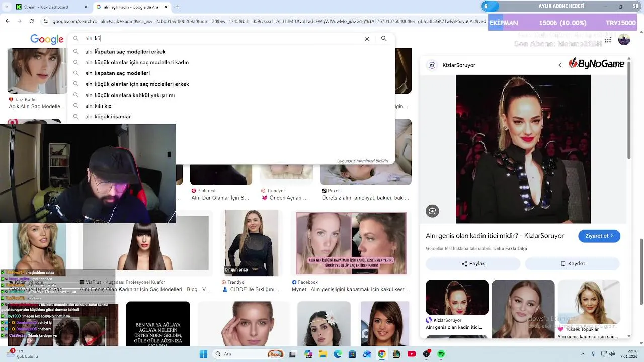Open the black-bangs VIaPlus image result
The width and height of the screenshot is (644, 362).
(x=145, y=243)
